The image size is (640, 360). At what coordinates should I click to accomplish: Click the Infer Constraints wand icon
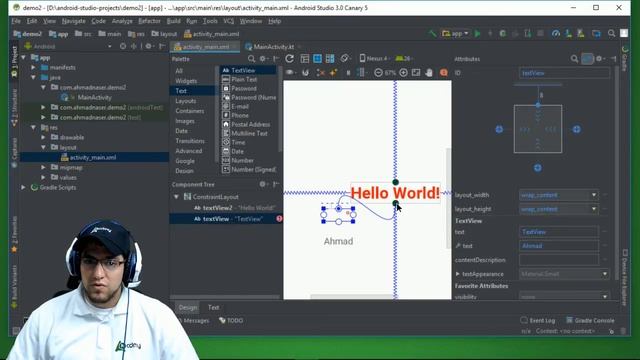[333, 73]
